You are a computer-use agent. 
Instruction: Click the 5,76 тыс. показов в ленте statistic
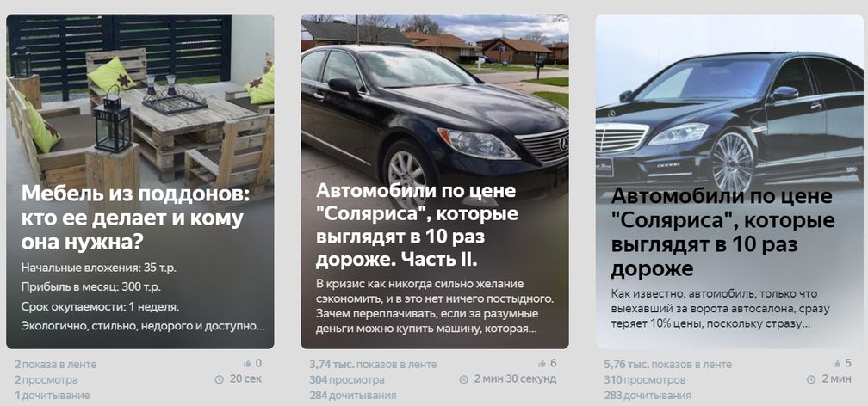pyautogui.click(x=667, y=365)
